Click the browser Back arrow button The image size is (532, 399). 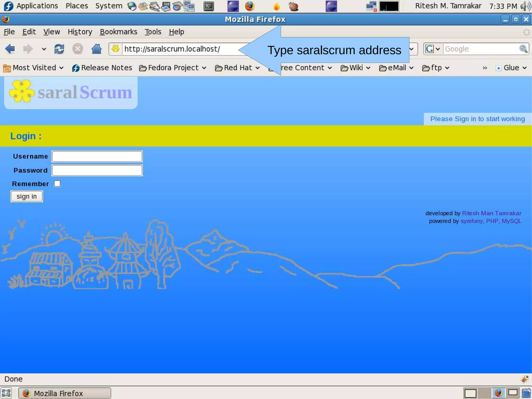[10, 49]
